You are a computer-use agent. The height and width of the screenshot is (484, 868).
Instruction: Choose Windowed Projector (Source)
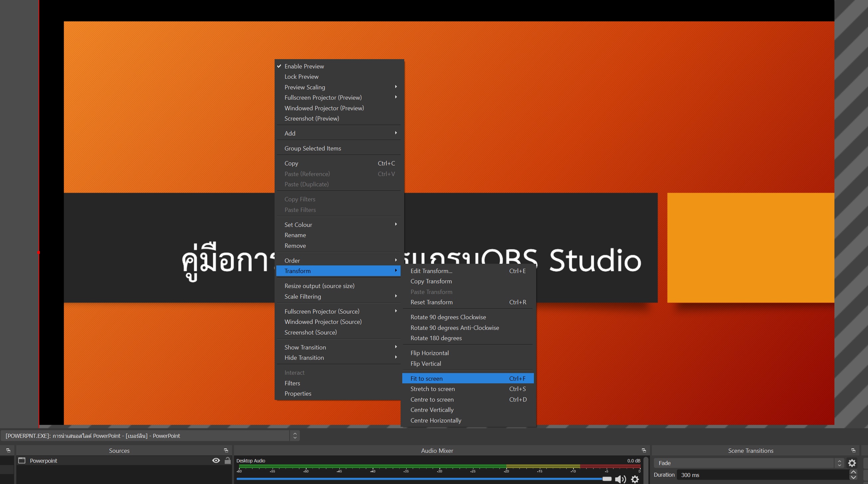tap(338, 322)
